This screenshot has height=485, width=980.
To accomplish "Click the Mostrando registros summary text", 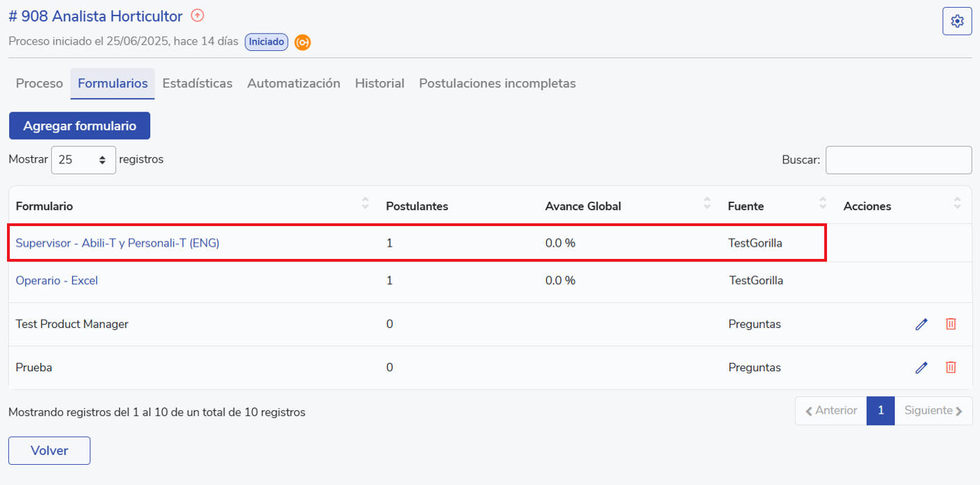I will 157,412.
